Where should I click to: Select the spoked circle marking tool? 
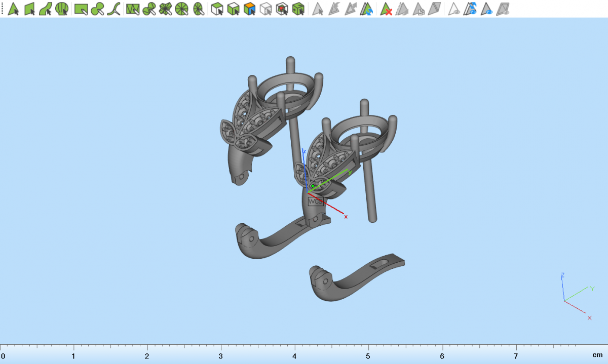click(182, 9)
